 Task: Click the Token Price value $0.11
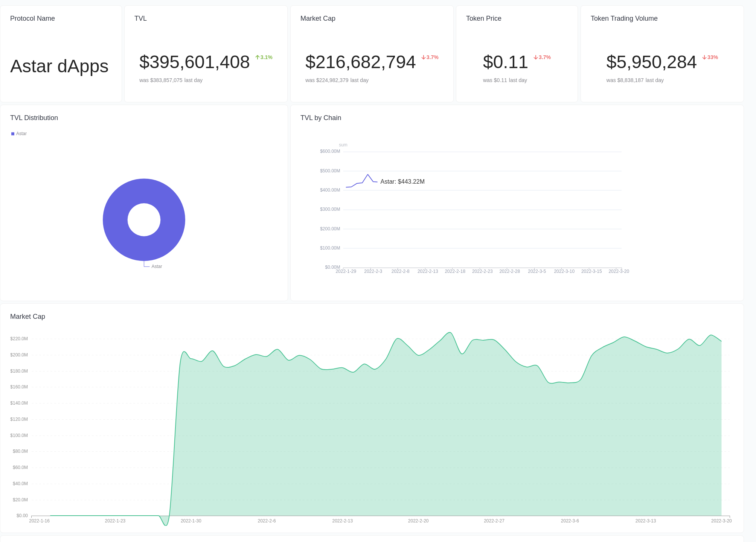click(505, 62)
